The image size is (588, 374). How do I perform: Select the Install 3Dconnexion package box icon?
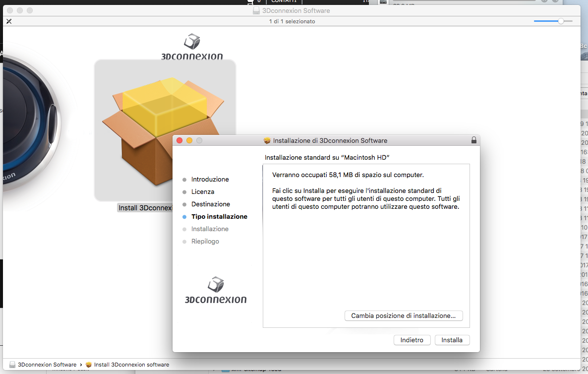coord(165,130)
